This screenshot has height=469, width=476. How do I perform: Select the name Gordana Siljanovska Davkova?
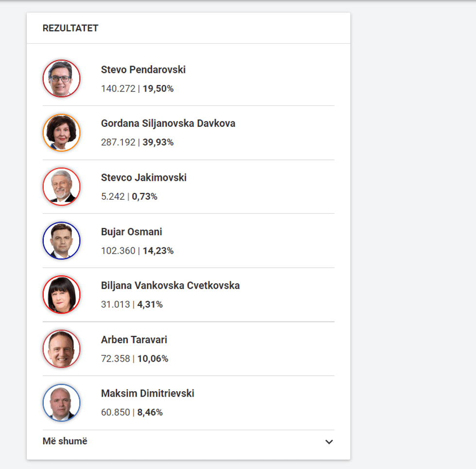click(168, 123)
